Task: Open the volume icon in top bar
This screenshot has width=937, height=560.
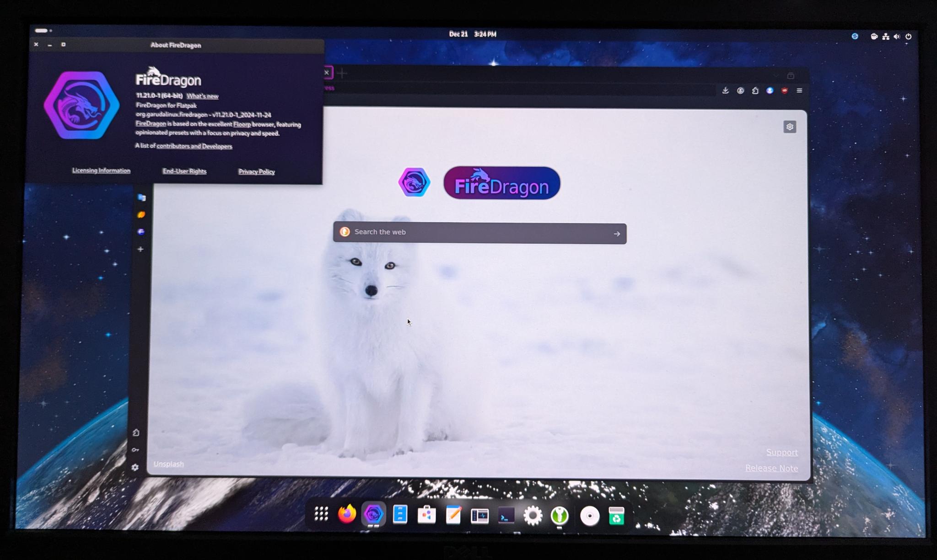Action: tap(897, 37)
